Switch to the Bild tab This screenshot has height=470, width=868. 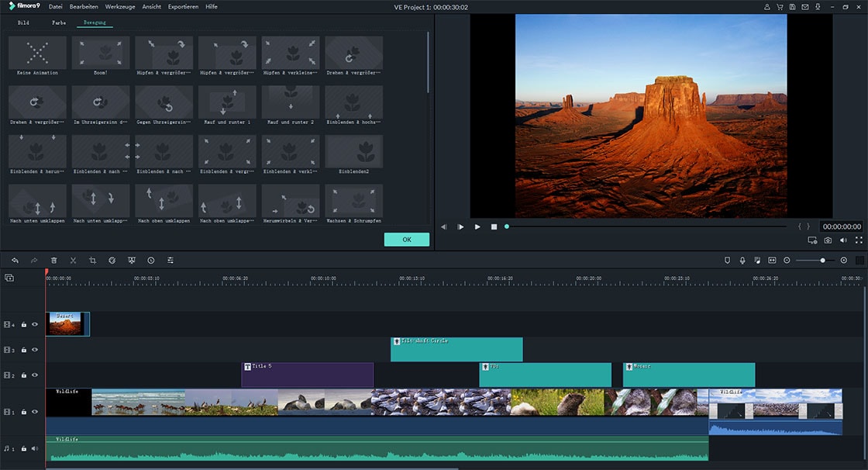tap(23, 22)
